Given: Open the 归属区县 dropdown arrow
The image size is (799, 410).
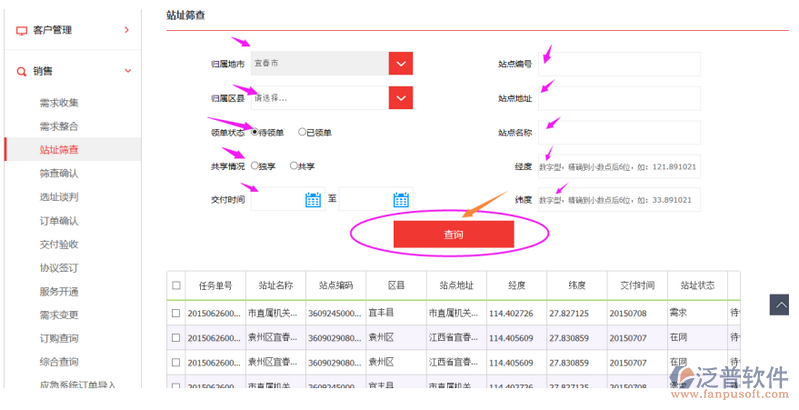Looking at the screenshot, I should [x=400, y=98].
